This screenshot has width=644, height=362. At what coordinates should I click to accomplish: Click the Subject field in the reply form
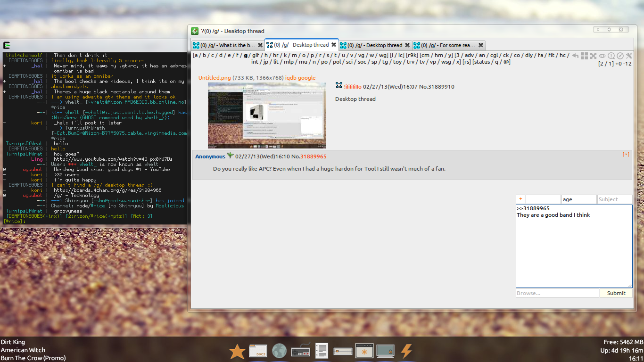point(615,199)
